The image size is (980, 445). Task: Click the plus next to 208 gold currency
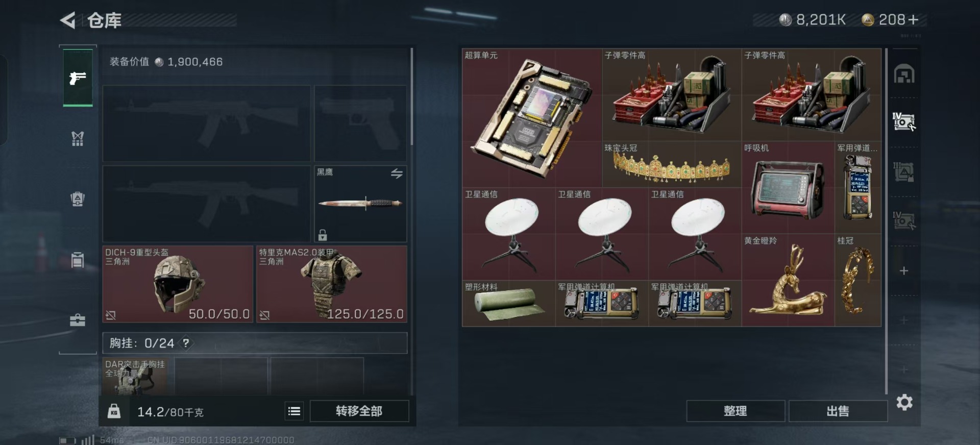point(914,20)
